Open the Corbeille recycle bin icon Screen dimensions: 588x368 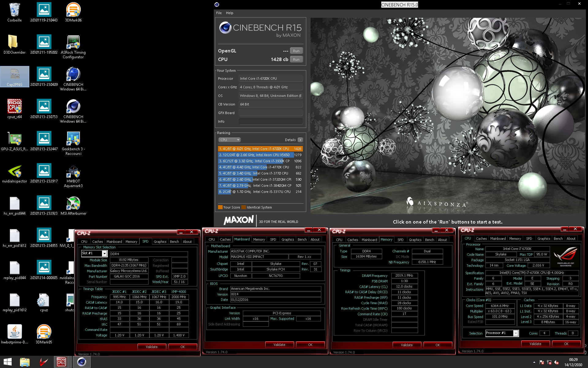pos(14,13)
